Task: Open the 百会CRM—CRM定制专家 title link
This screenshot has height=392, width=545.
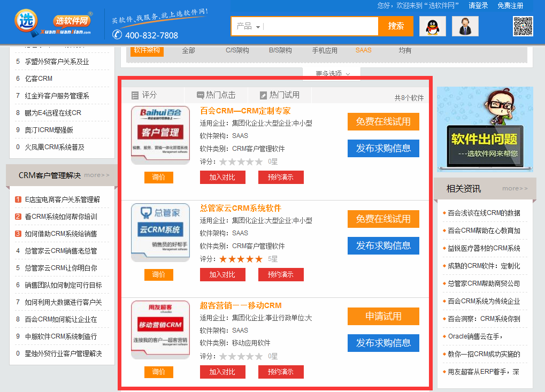Action: tap(245, 111)
